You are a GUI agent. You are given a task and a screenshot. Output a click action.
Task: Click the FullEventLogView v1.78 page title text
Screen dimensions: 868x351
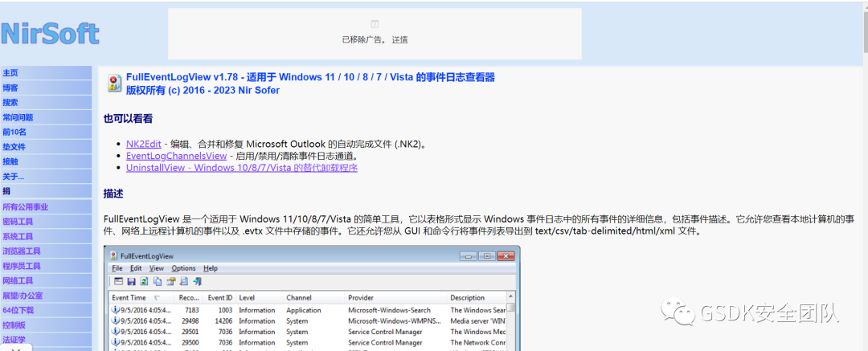coord(310,77)
